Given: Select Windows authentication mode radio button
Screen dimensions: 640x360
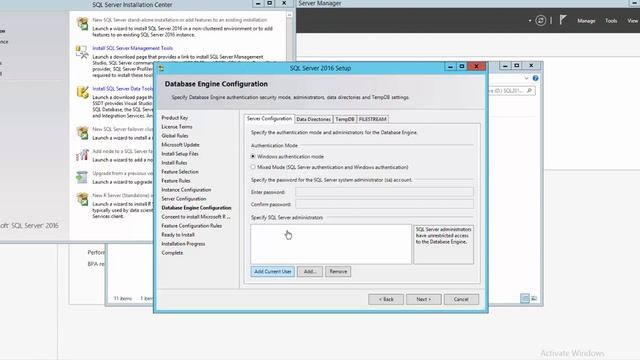Looking at the screenshot, I should pos(253,156).
